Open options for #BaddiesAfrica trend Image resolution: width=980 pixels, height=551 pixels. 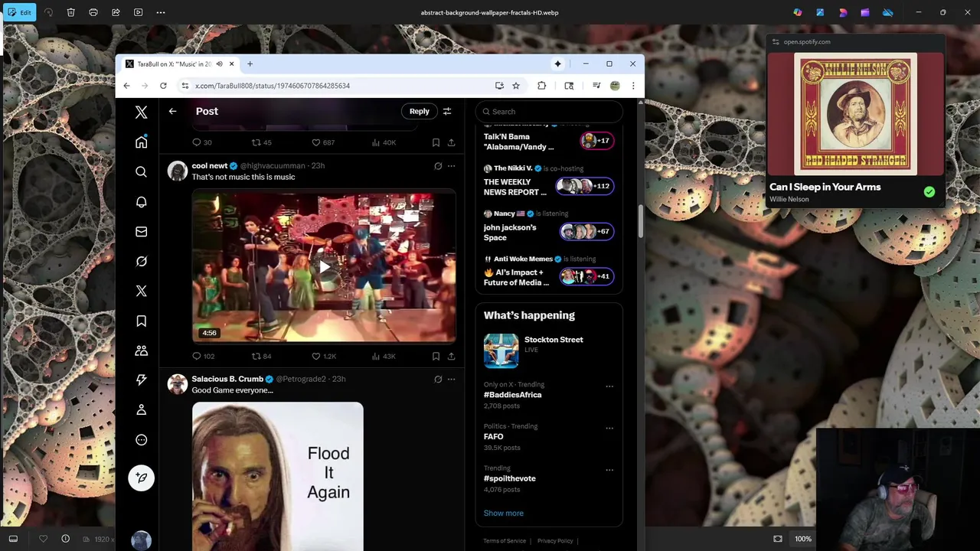pos(609,386)
